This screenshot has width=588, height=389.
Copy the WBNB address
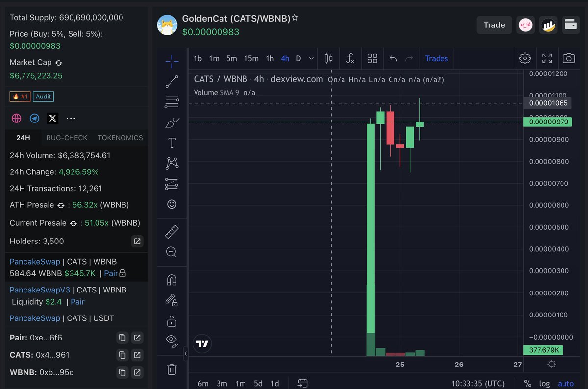tap(122, 372)
